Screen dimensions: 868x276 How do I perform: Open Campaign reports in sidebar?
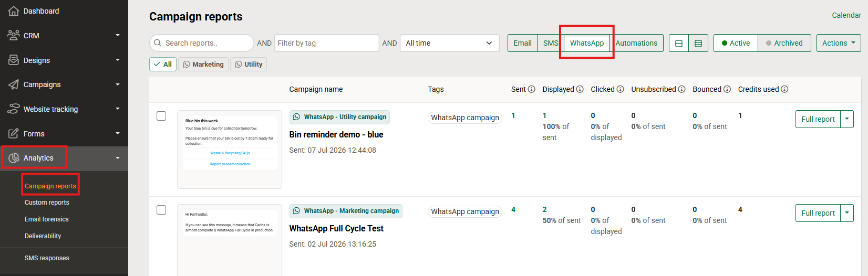(x=50, y=186)
